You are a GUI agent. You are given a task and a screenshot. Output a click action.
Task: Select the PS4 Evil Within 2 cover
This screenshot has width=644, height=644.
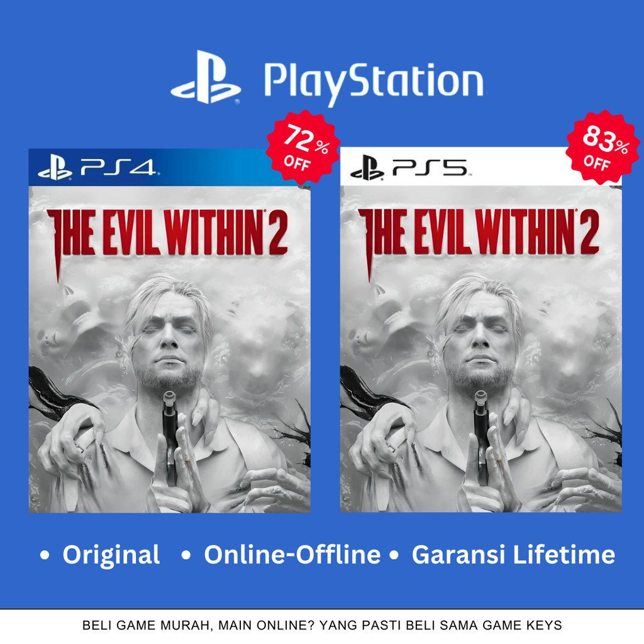pos(169,331)
